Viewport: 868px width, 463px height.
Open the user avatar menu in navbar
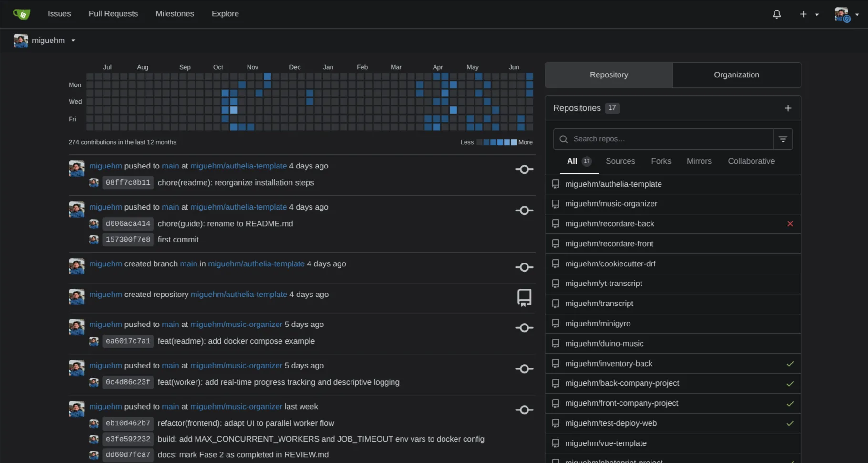pos(847,14)
